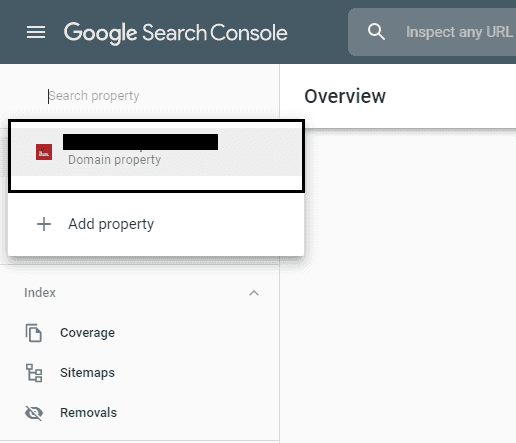This screenshot has height=443, width=516.
Task: Click the Coverage pages icon
Action: [x=34, y=333]
